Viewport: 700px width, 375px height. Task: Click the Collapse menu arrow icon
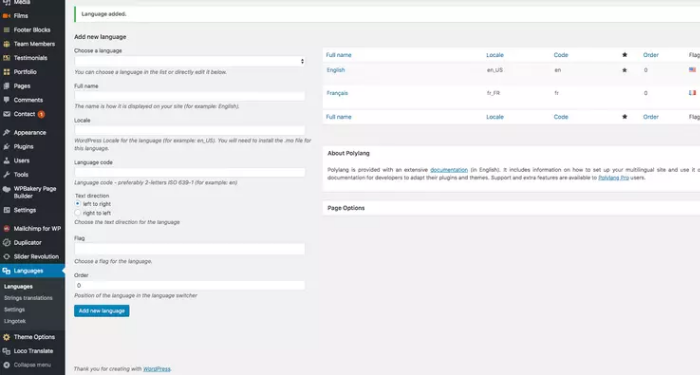pos(6,365)
